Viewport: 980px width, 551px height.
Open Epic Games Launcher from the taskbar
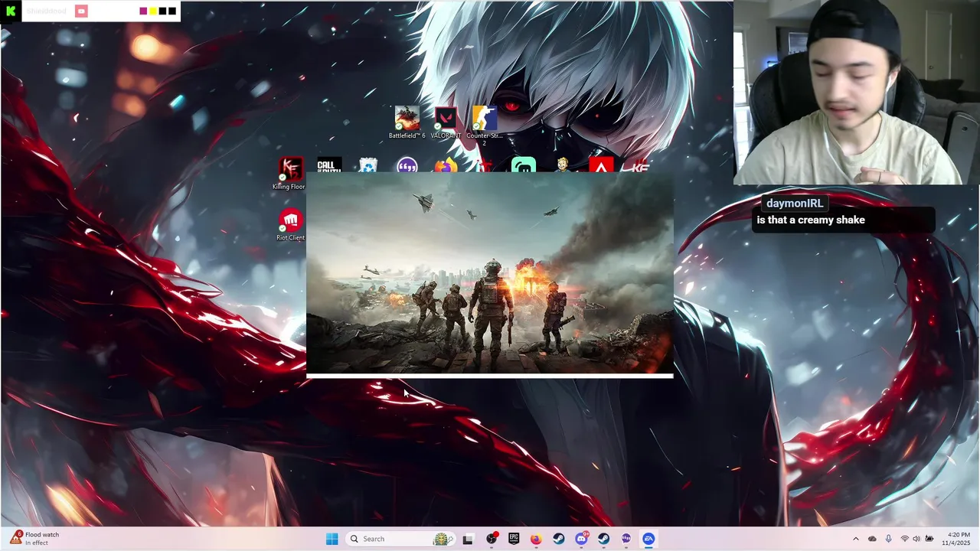[514, 539]
